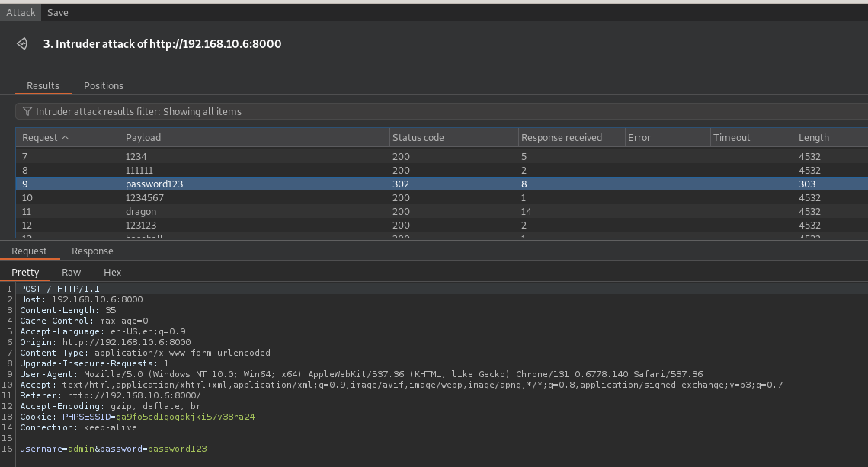Open the Attack menu
The image size is (868, 467).
pos(21,12)
